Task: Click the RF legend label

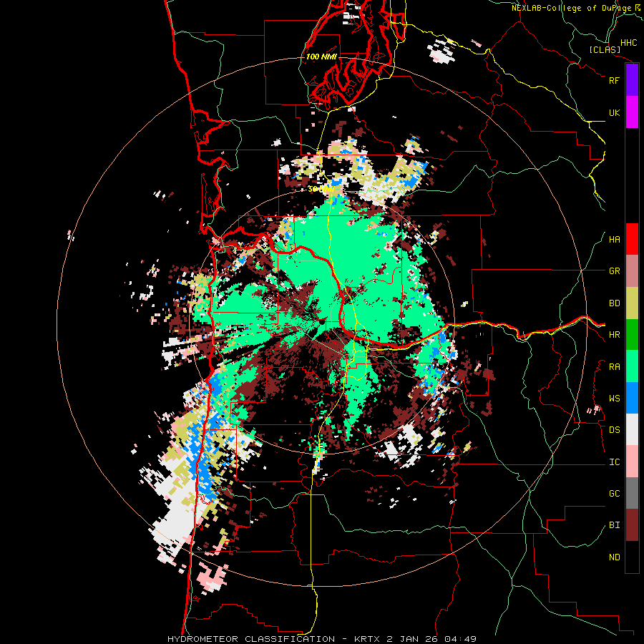Action: coord(615,80)
